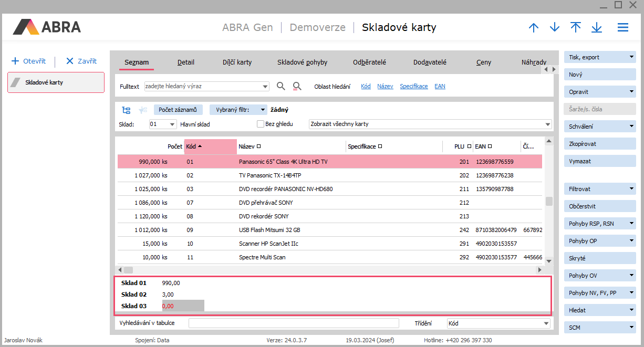Expand the Tisk, export dropdown button

coord(632,57)
